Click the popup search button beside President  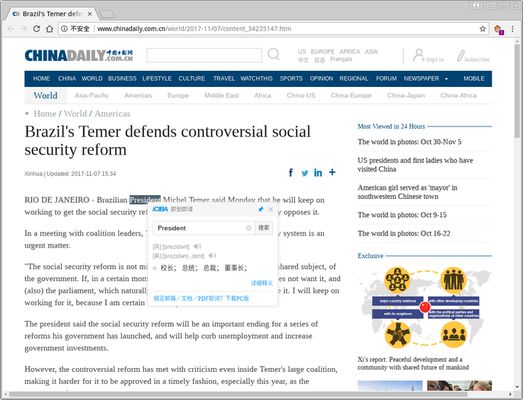point(264,228)
